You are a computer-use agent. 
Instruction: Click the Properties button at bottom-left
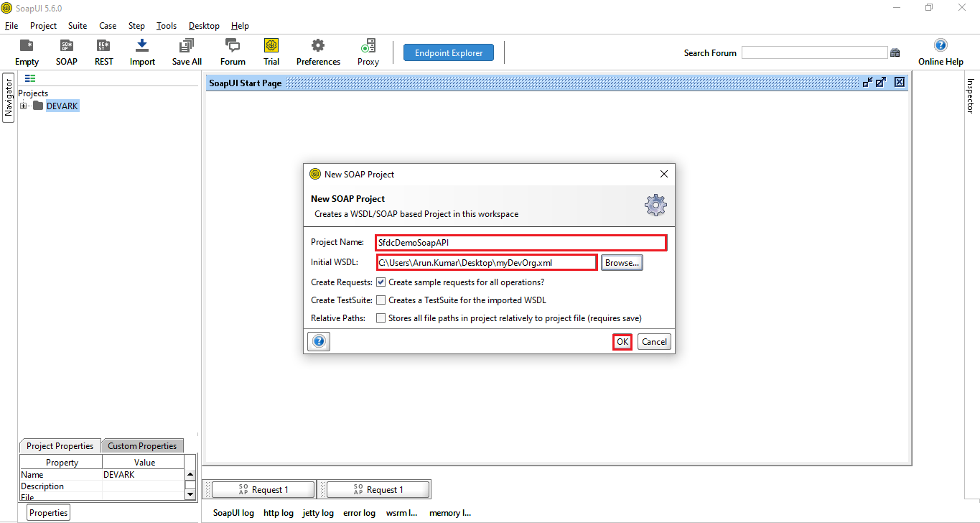coord(49,513)
